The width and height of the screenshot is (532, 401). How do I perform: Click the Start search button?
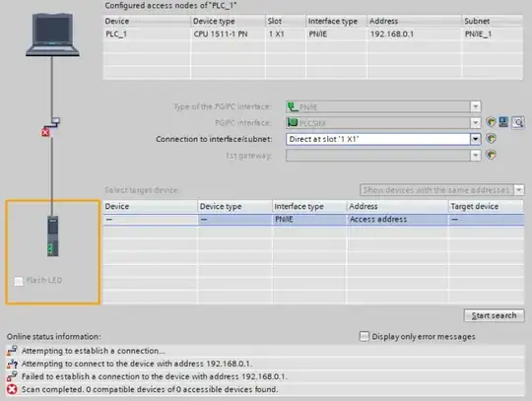pos(494,315)
